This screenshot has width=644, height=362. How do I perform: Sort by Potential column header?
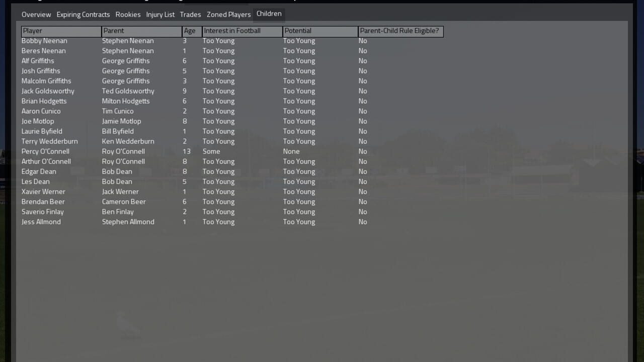(x=320, y=31)
